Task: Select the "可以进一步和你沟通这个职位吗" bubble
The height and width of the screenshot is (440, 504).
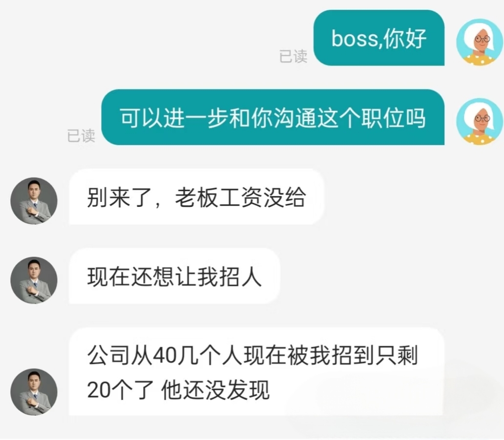Action: click(x=273, y=117)
